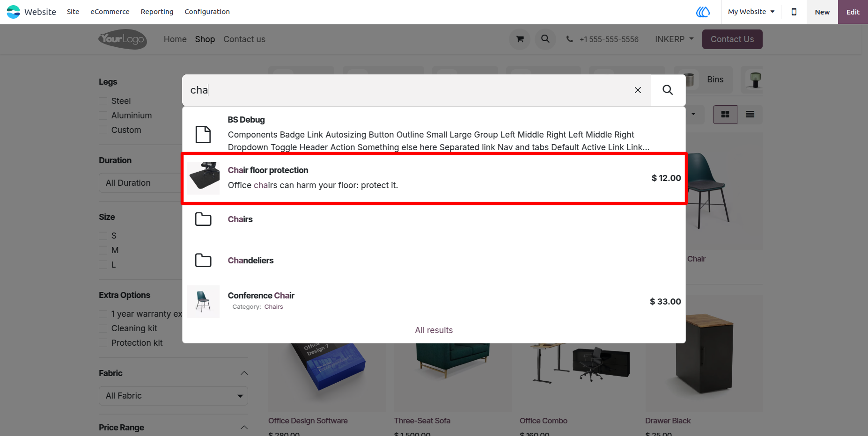Open the Chair floor protection thumbnail
Viewport: 868px width, 436px height.
pyautogui.click(x=203, y=178)
